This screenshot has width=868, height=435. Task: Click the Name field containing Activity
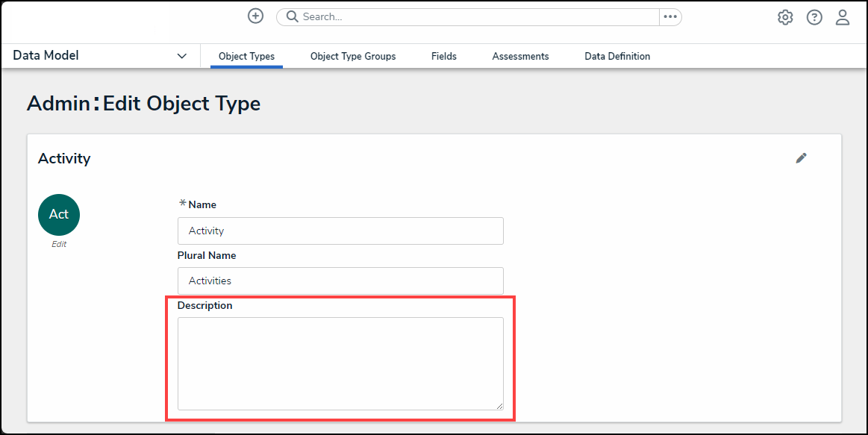point(340,231)
